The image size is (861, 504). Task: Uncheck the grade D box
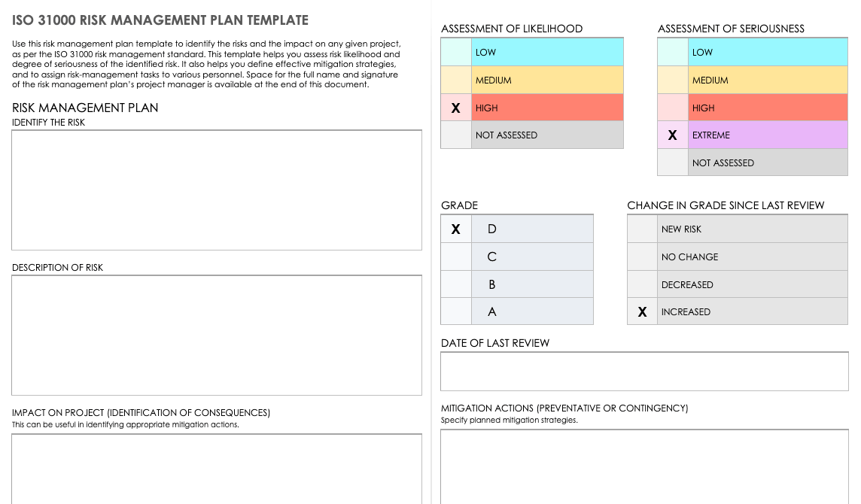click(x=456, y=229)
